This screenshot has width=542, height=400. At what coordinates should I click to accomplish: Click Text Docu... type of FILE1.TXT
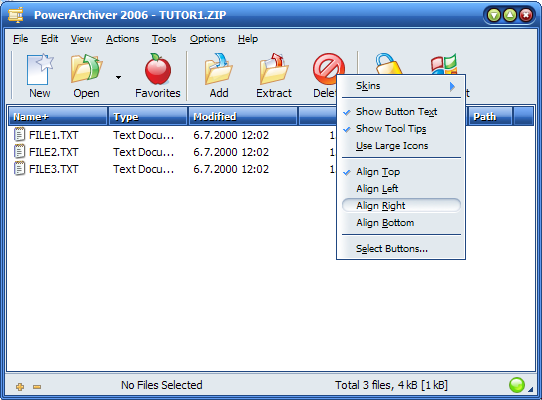point(143,135)
